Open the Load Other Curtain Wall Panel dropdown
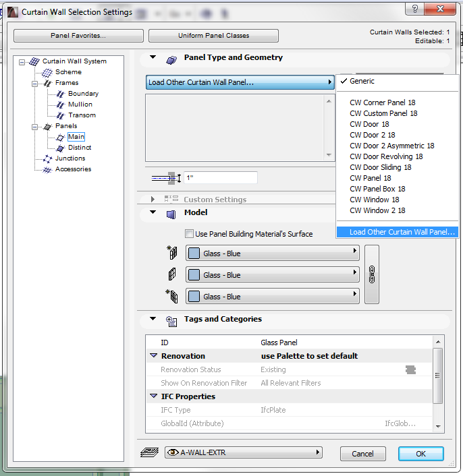Screen dimensions: 463x476 [x=240, y=82]
